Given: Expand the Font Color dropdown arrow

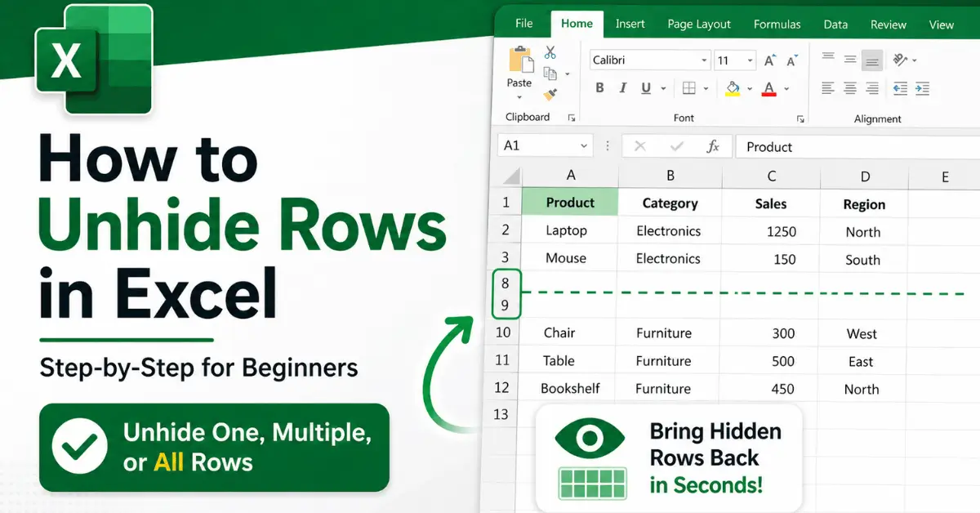Looking at the screenshot, I should (786, 89).
